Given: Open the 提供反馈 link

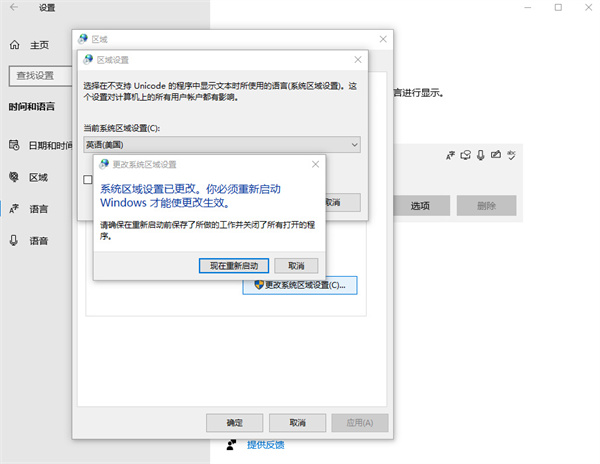Looking at the screenshot, I should point(266,445).
